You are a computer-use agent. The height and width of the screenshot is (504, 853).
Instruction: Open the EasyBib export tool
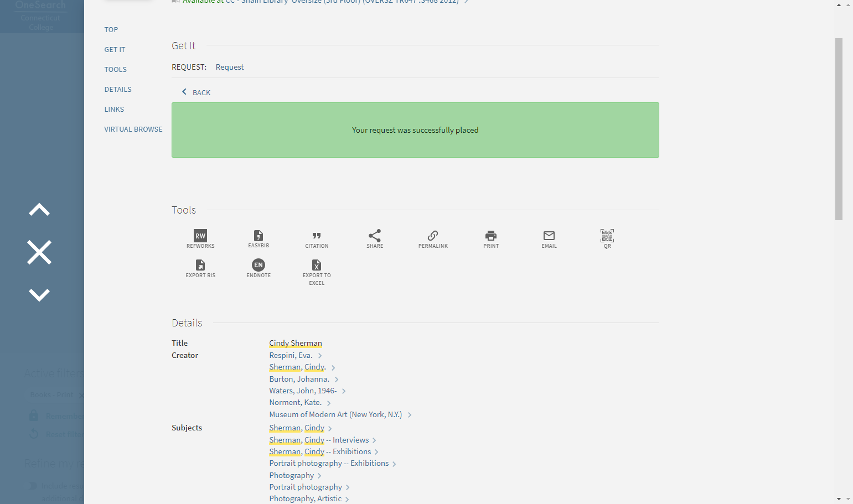[259, 239]
